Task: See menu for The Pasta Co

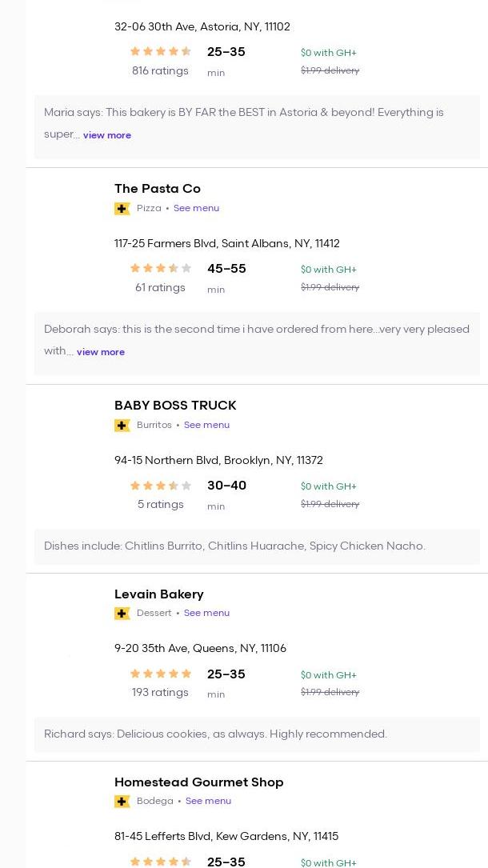Action: 196,208
